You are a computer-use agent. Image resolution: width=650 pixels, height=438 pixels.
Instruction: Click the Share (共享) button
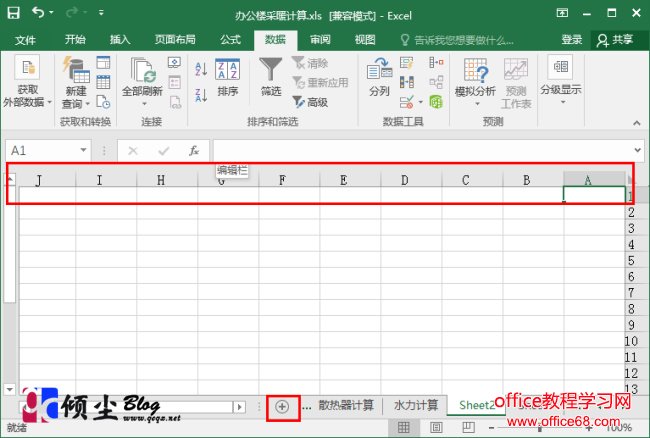(615, 40)
